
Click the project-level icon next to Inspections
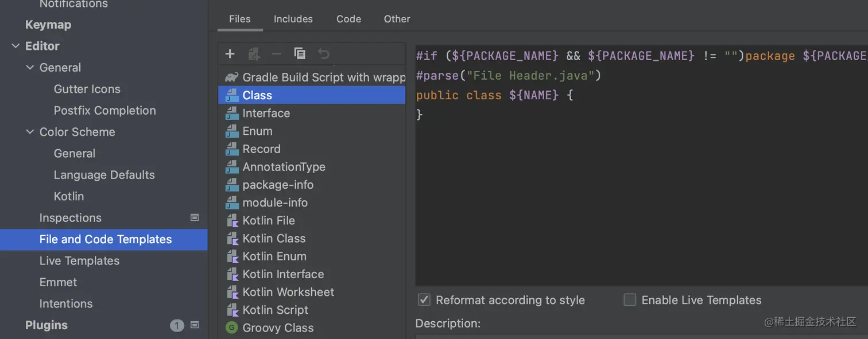pos(195,218)
